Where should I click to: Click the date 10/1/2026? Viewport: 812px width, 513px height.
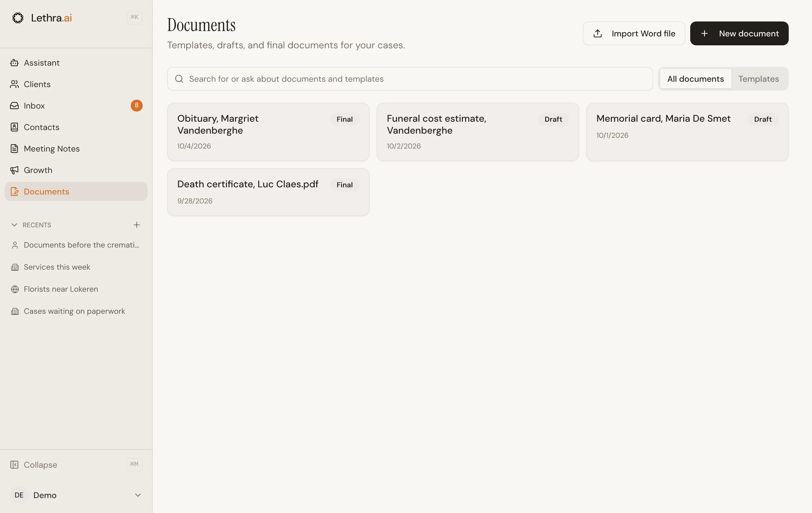[x=612, y=135]
